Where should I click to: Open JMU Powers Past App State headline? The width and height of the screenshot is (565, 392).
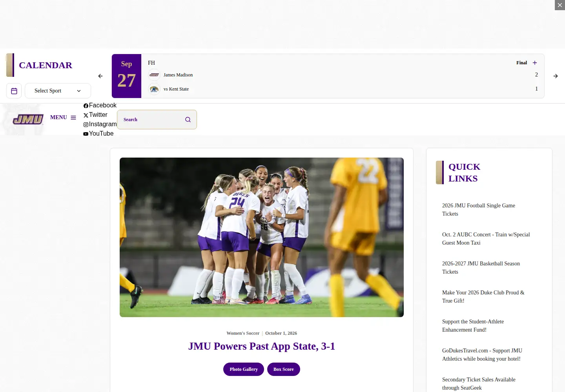(x=262, y=346)
